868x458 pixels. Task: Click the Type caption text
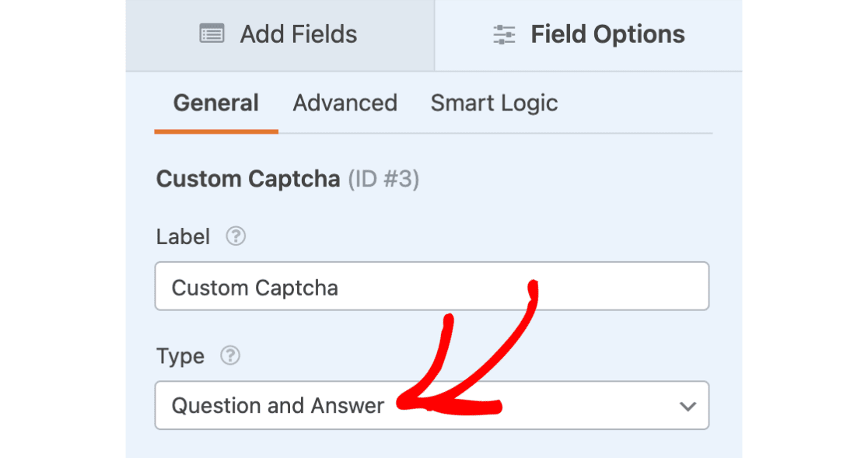(180, 356)
